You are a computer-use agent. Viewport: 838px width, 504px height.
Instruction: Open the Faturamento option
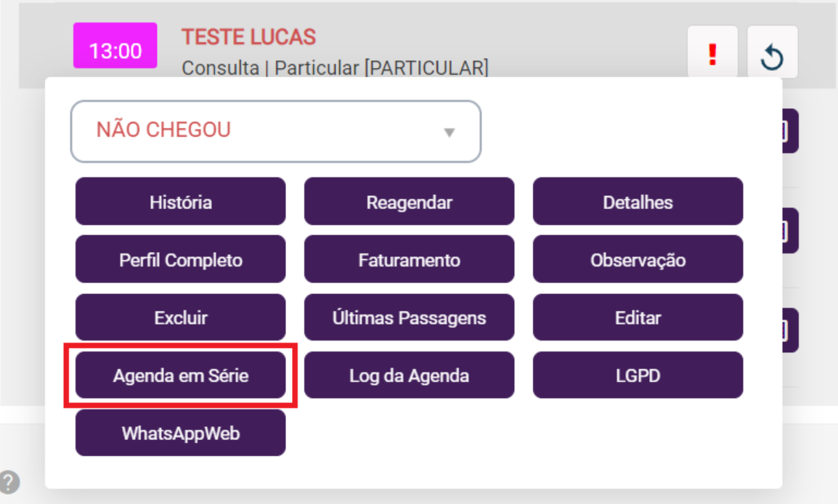409,259
